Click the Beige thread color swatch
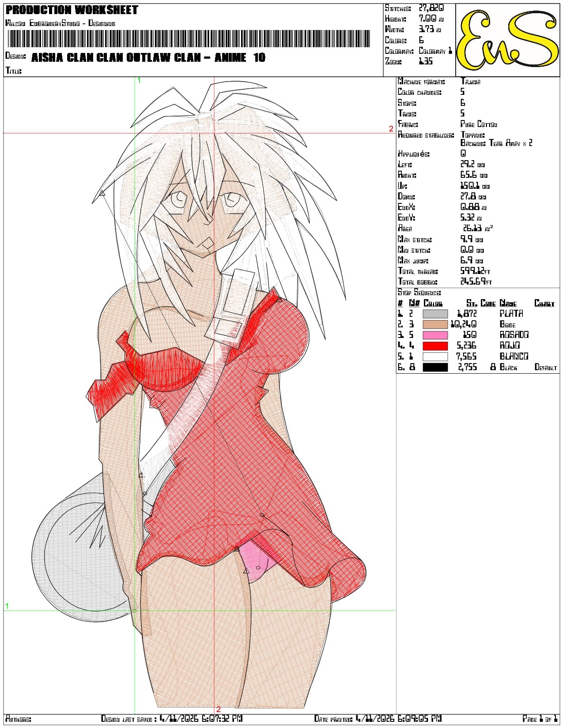Screen dimensions: 563x728 pos(435,324)
